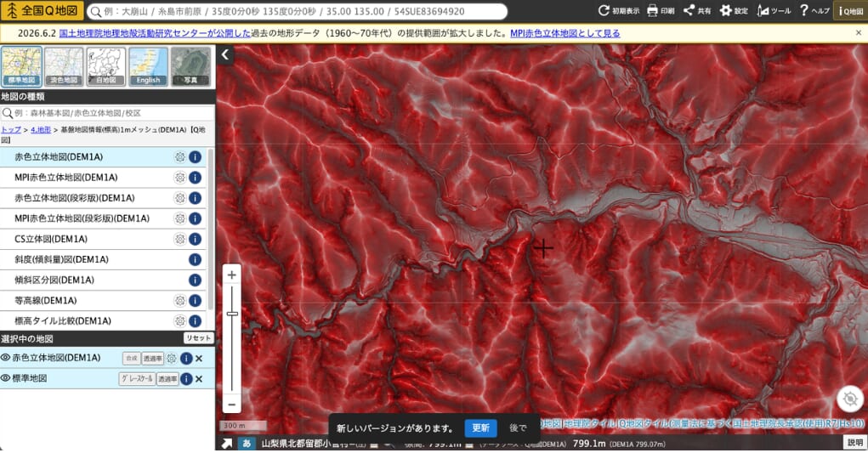Open the share (共有) option
The width and height of the screenshot is (868, 453).
point(697,10)
